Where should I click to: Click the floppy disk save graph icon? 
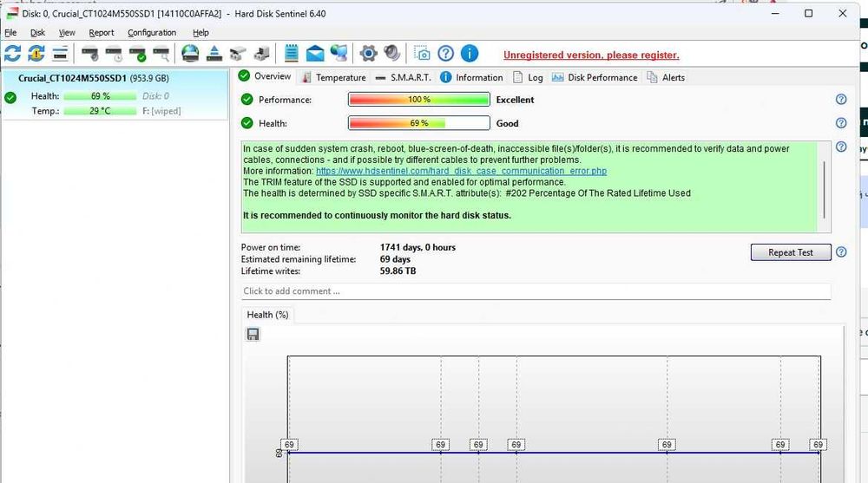(253, 334)
